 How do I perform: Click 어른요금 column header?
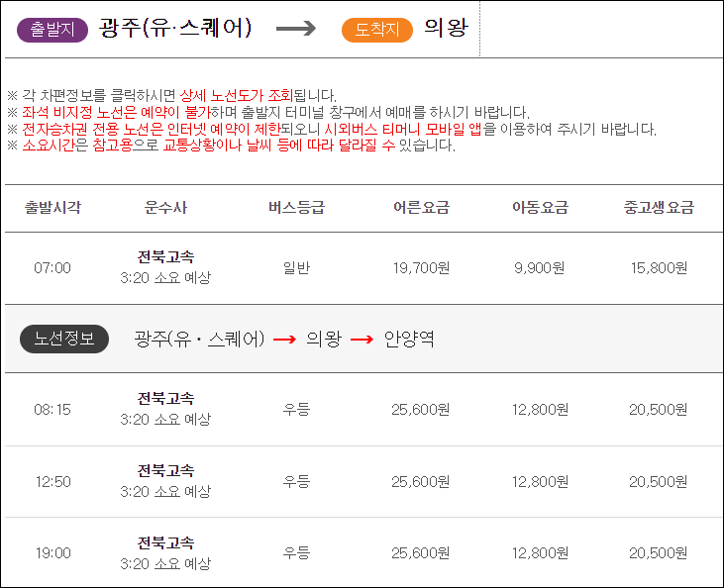click(421, 207)
